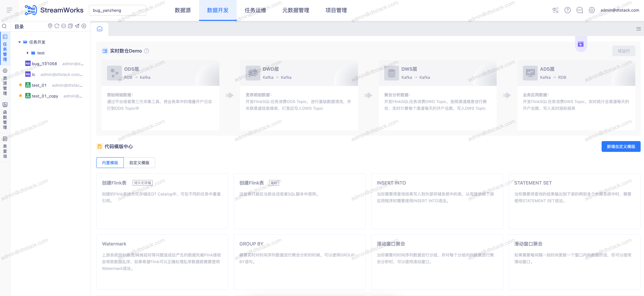The width and height of the screenshot is (644, 296).
Task: Click the help question mark icon in header
Action: point(567,10)
